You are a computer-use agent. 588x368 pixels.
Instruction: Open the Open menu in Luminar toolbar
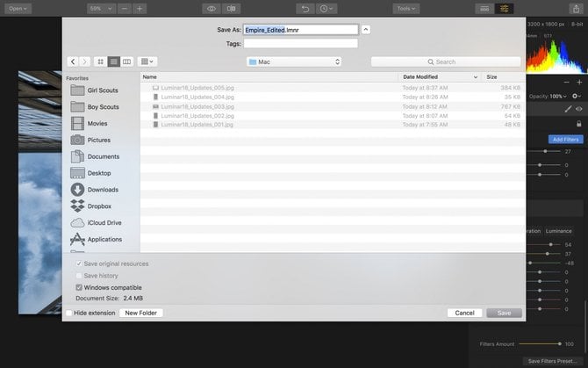pyautogui.click(x=18, y=9)
